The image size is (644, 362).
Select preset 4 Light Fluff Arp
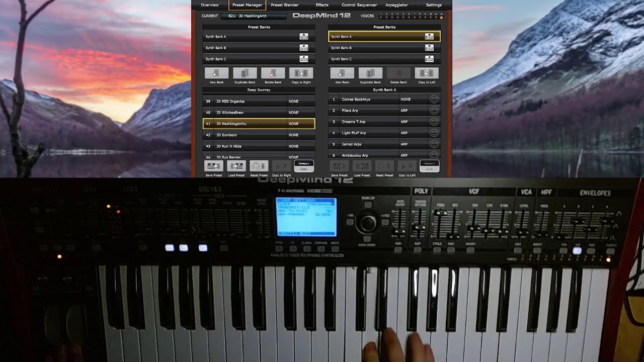[384, 133]
